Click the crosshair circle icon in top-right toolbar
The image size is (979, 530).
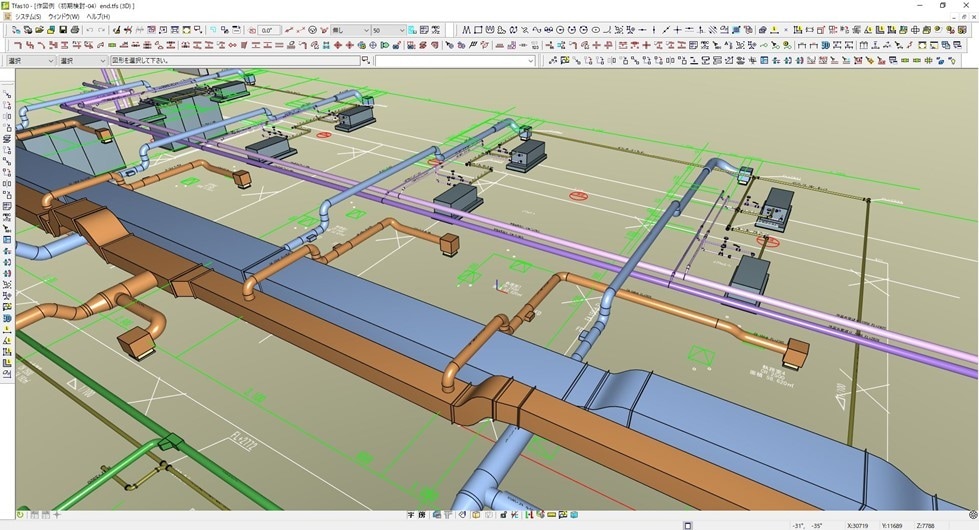coord(915,30)
